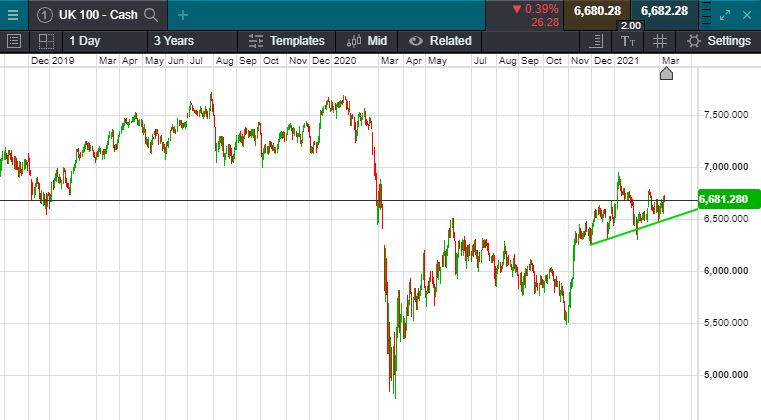
Task: Open chart Settings
Action: click(719, 41)
